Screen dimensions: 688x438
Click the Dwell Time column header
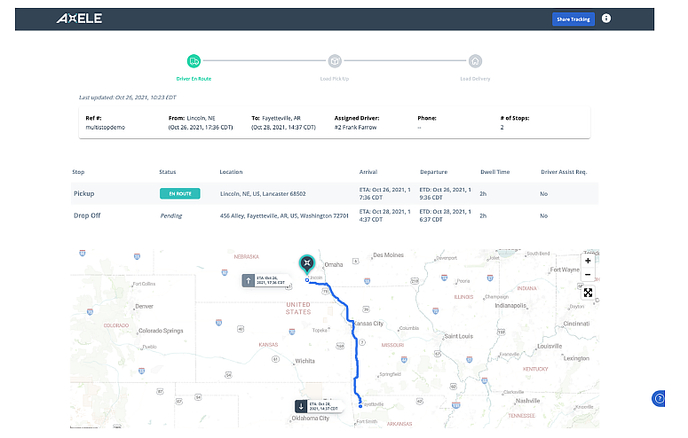[x=495, y=172]
